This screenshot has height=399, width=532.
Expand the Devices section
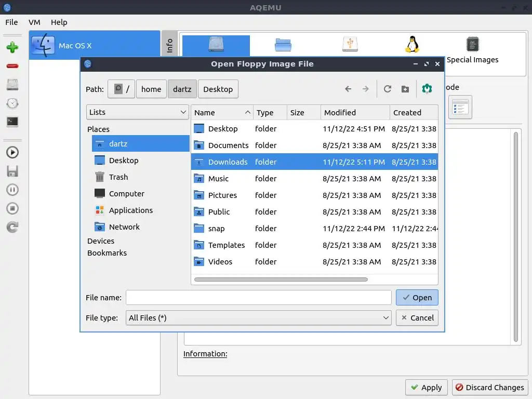click(101, 241)
